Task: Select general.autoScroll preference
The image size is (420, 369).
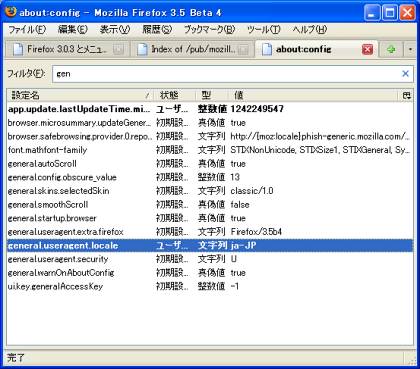Action: click(210, 164)
